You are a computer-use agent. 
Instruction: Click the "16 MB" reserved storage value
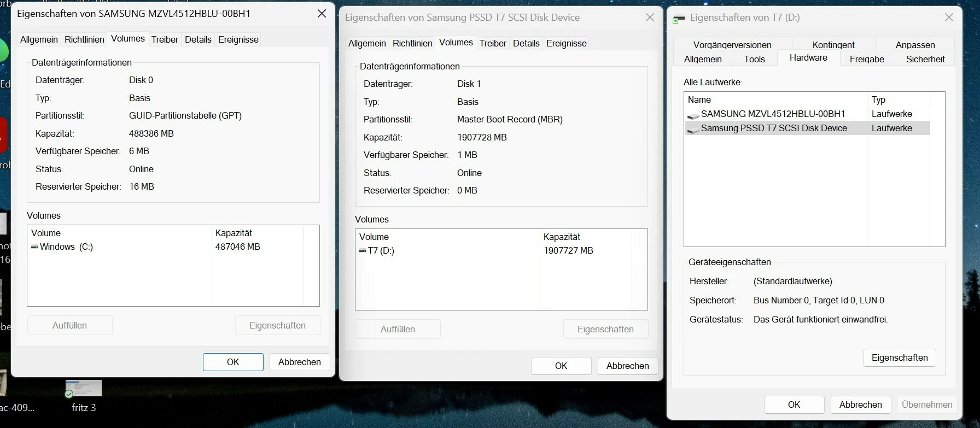click(142, 186)
